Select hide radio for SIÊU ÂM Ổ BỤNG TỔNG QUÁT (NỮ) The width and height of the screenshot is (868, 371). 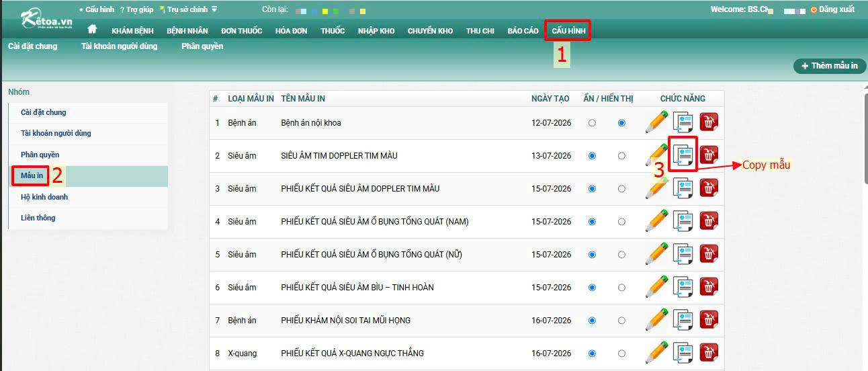[x=592, y=255]
